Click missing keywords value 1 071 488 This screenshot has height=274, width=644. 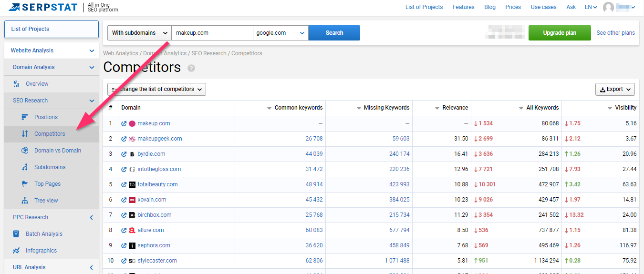[x=397, y=261]
